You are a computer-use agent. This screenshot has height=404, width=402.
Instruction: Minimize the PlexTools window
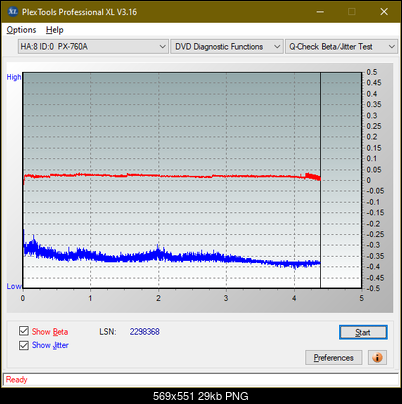(x=320, y=12)
